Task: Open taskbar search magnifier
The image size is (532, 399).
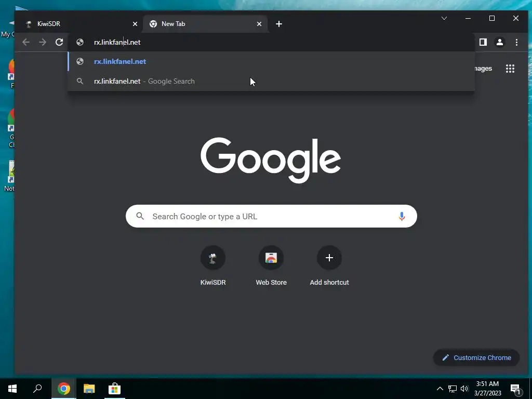Action: pyautogui.click(x=37, y=389)
